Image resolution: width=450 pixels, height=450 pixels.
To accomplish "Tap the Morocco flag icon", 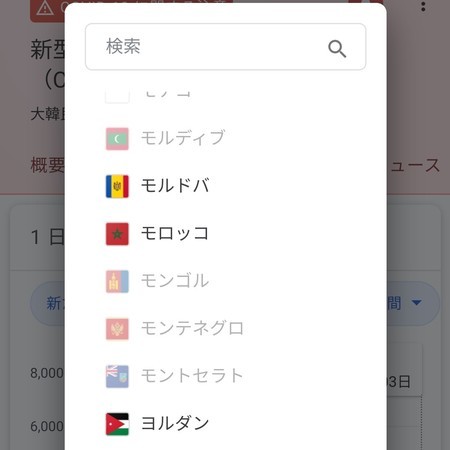I will [x=117, y=234].
